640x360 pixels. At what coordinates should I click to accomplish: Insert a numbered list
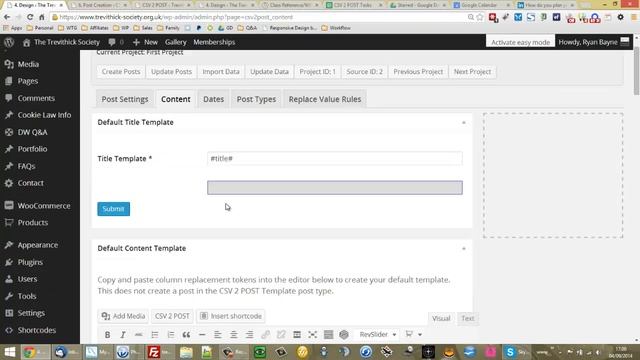pos(171,335)
